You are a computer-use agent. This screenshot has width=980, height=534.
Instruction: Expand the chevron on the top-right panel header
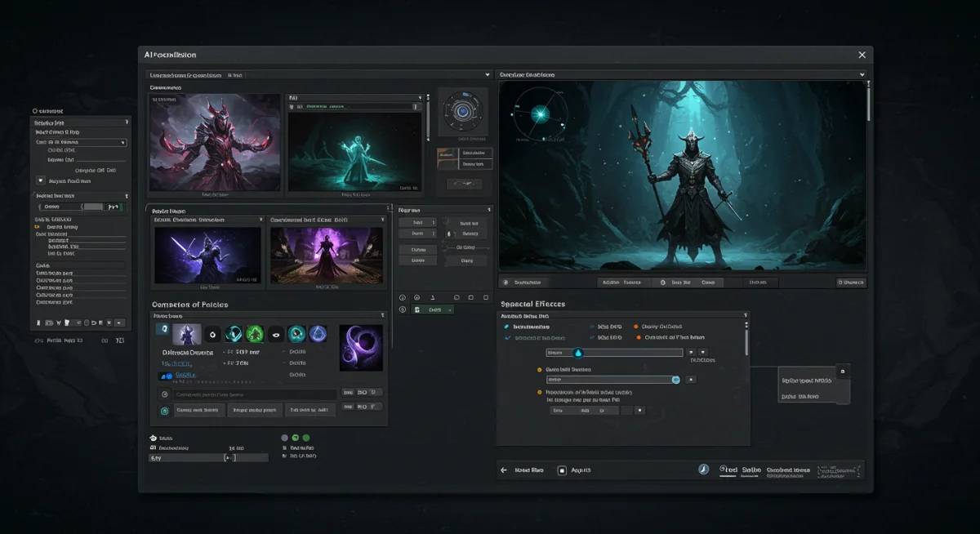[x=862, y=73]
